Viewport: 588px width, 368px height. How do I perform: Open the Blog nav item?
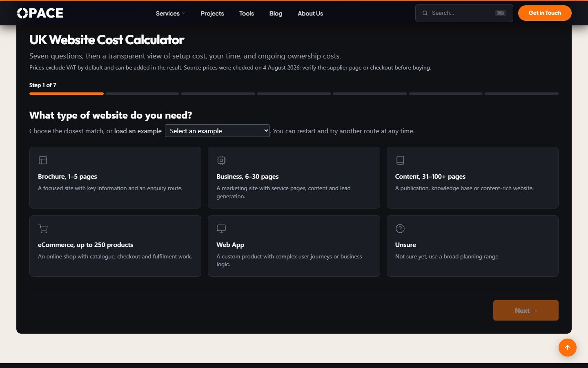[276, 13]
